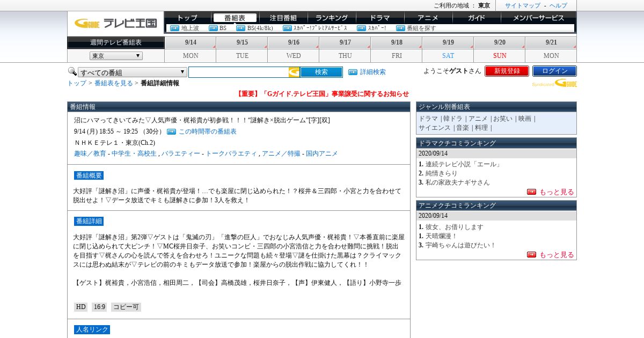Open the アニメ tab
This screenshot has width=644, height=338.
[428, 18]
